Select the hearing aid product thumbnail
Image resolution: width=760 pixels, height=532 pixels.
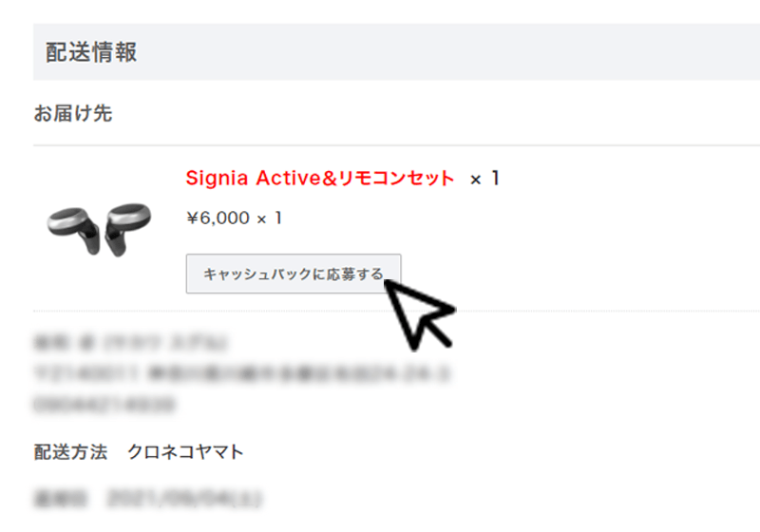(x=100, y=229)
